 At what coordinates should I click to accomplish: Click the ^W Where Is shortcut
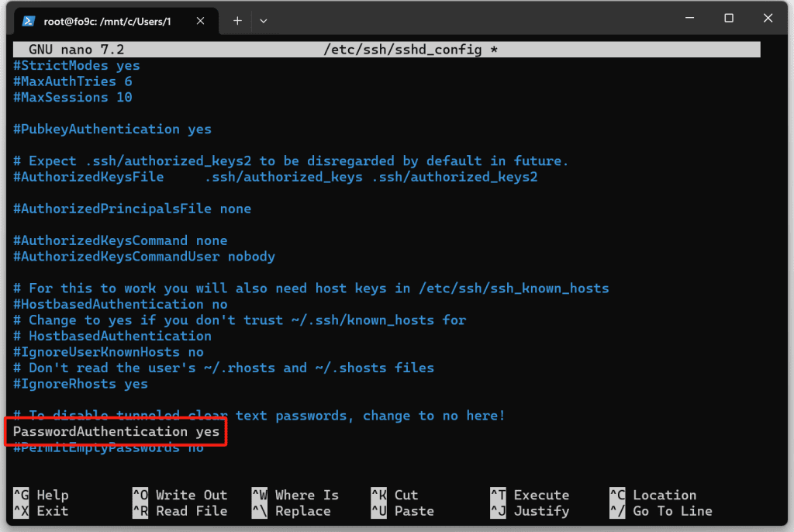coord(295,495)
